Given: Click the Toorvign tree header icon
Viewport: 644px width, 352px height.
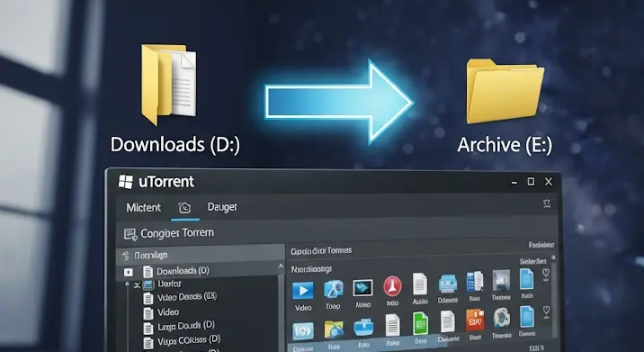Looking at the screenshot, I should pos(126,257).
